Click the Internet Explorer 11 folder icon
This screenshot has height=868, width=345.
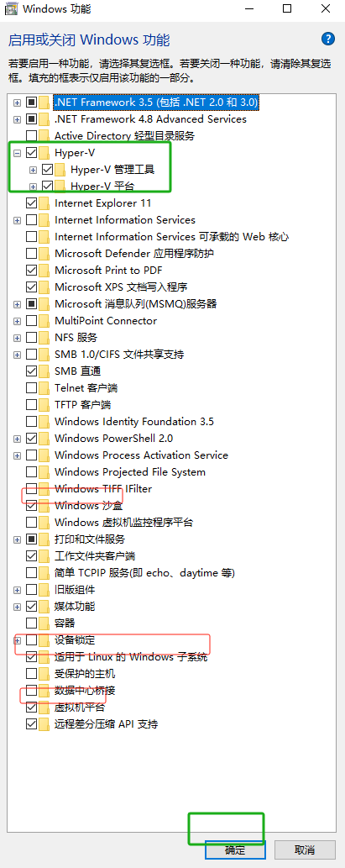tap(44, 203)
